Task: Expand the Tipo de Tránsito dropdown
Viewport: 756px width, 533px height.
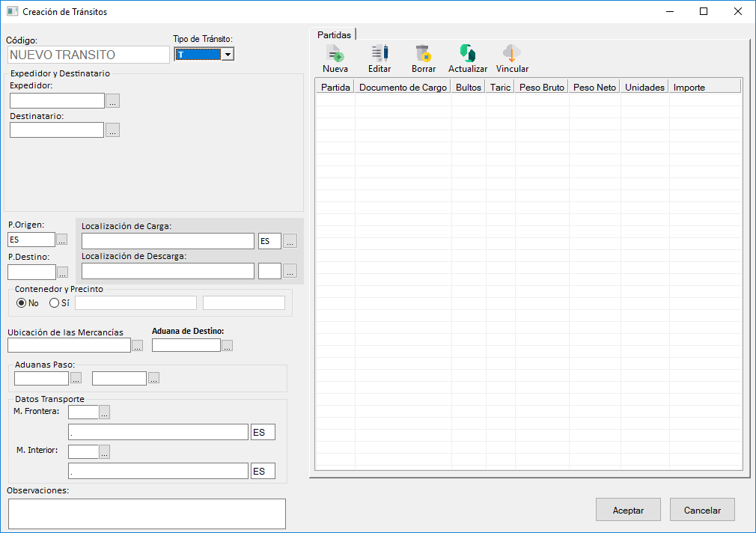Action: [x=228, y=54]
